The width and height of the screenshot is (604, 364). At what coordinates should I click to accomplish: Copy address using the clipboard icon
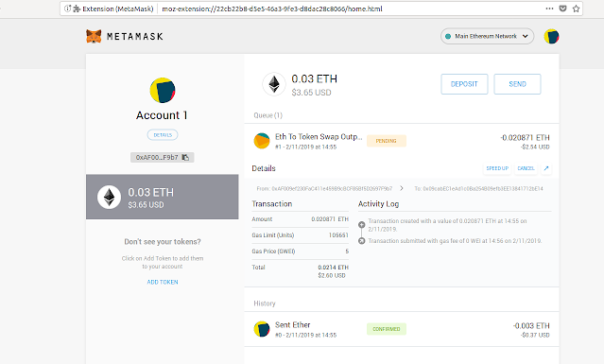click(185, 157)
